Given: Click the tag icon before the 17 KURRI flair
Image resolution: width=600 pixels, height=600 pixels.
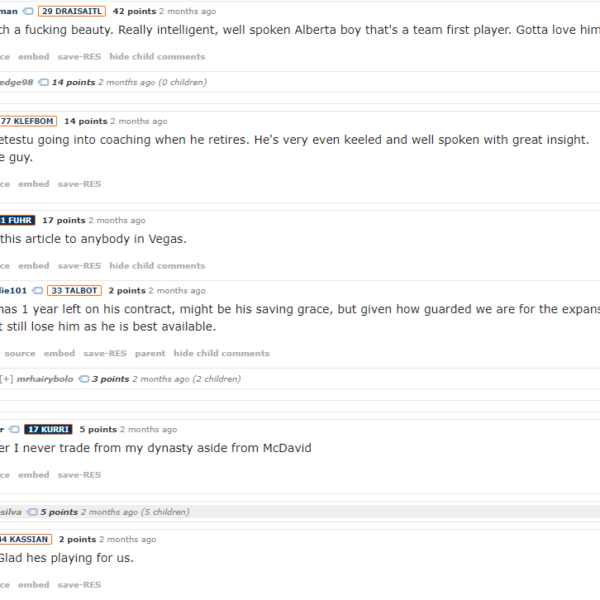Looking at the screenshot, I should (x=14, y=430).
